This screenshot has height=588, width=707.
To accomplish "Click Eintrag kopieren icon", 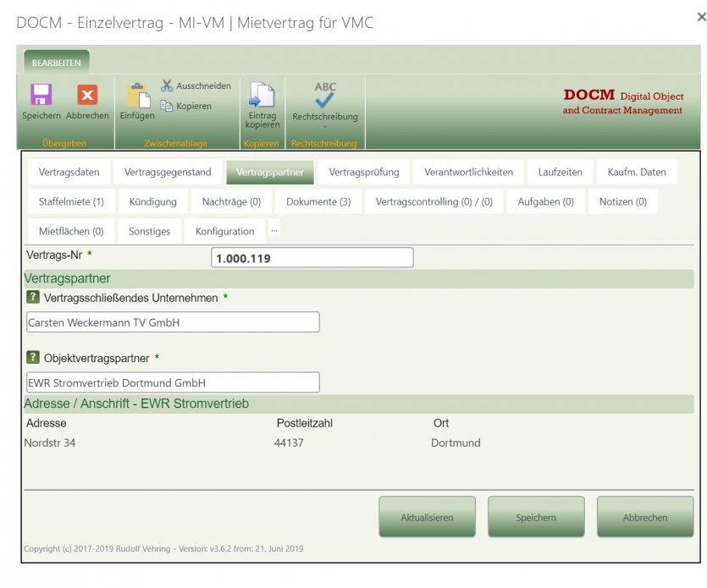I will (x=262, y=95).
